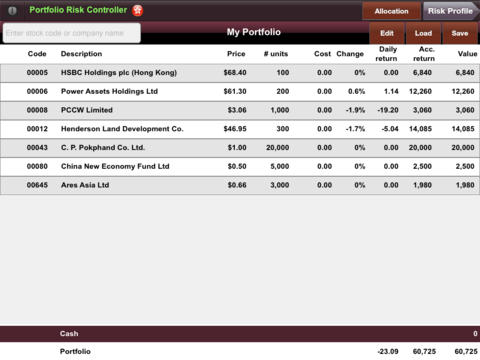Screen dimensions: 480x360
Task: Click the -23.09 portfolio daily return
Action: pos(388,351)
